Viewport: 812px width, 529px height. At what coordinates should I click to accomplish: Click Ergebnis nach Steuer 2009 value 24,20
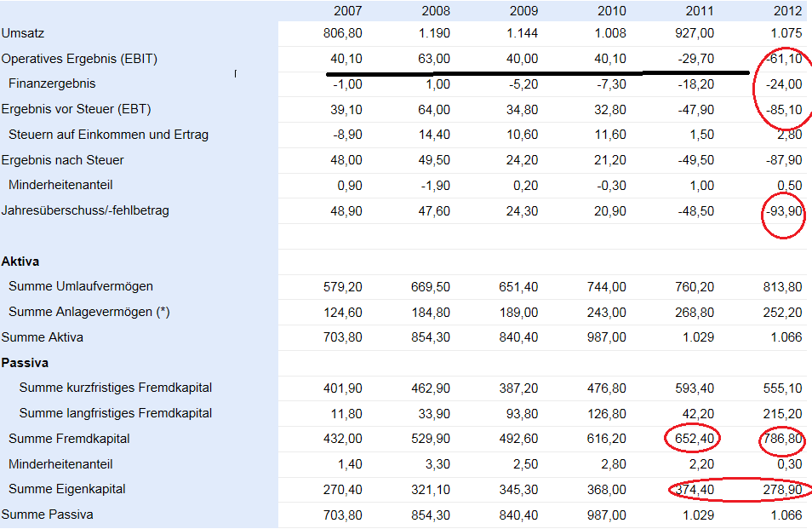[522, 161]
